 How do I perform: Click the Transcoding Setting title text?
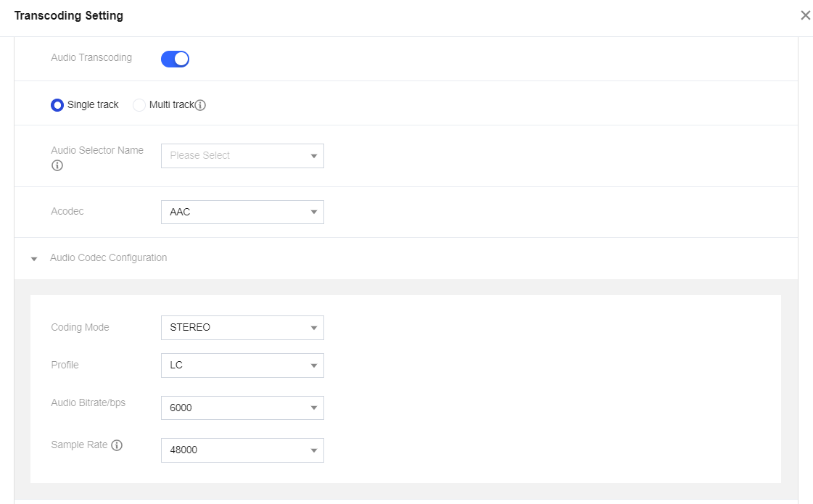[69, 16]
